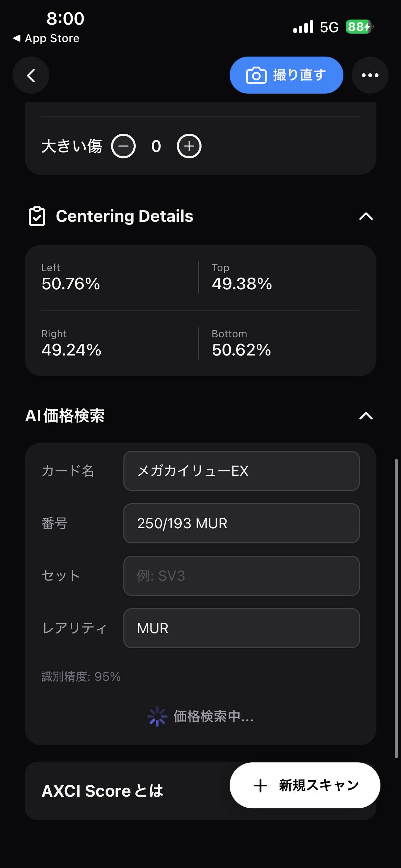Focus the セット input field
The height and width of the screenshot is (868, 401).
tap(242, 576)
